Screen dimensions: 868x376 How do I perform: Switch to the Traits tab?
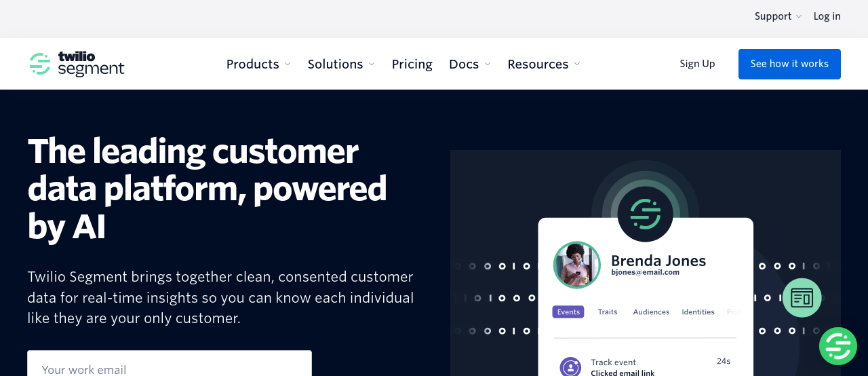tap(608, 312)
